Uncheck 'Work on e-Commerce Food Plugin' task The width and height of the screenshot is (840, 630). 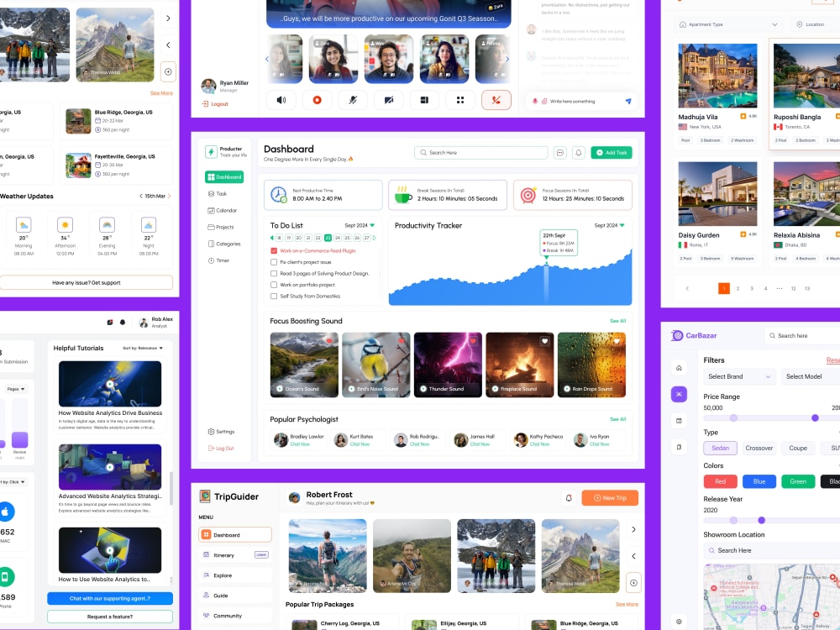point(274,250)
